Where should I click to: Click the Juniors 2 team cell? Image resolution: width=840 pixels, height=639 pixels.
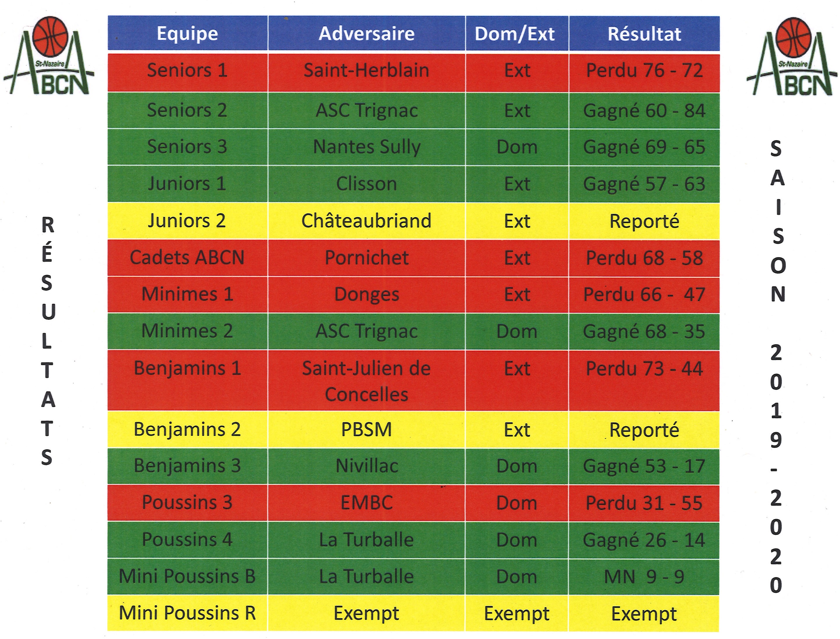pos(187,221)
